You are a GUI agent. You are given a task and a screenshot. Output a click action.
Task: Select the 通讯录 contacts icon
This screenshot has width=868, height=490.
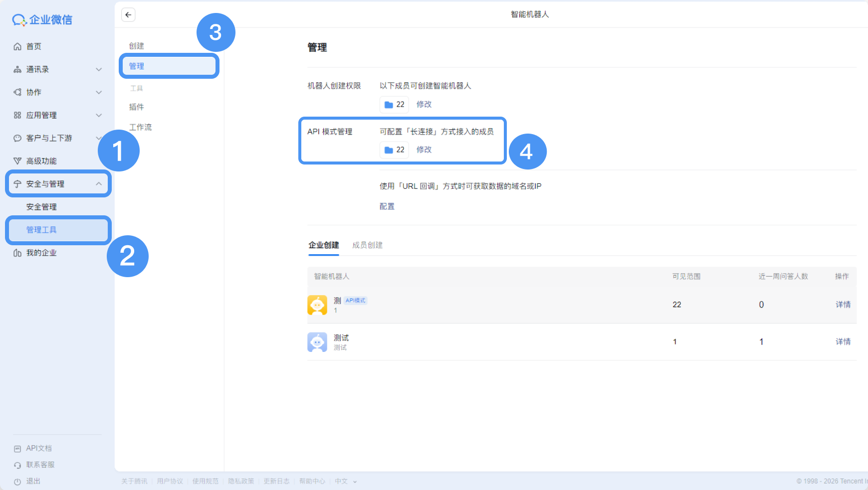coord(17,69)
